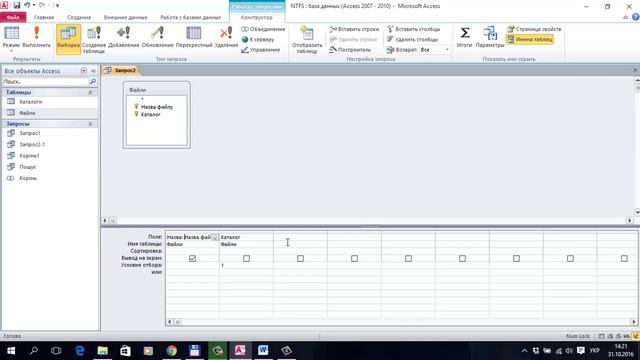Collapse the navigation pane with chevrons
The image size is (640, 360).
pos(93,71)
